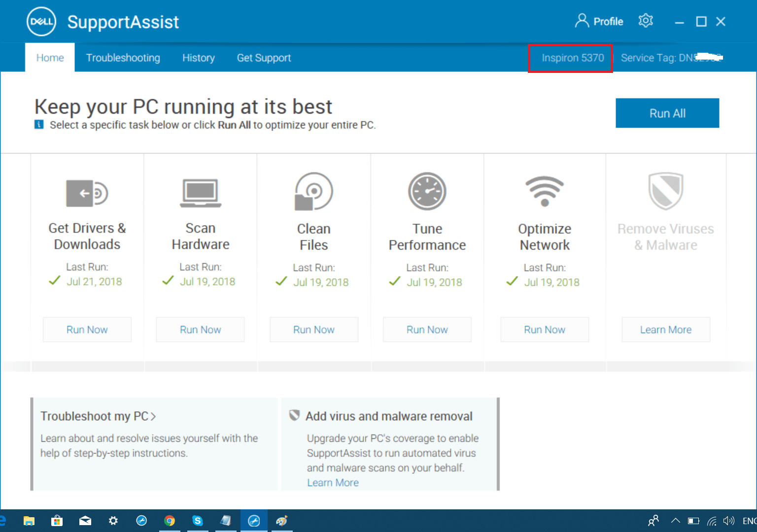
Task: Click the Remove Viruses shield icon
Action: click(666, 191)
